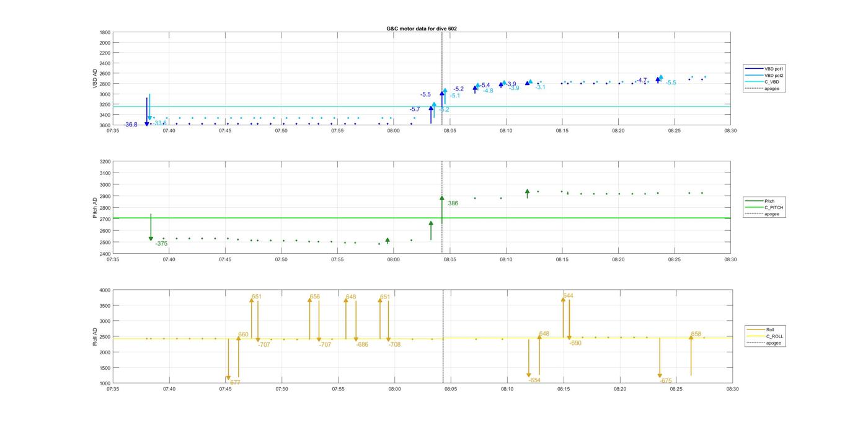Select the "VBD pot1" legend entry
This screenshot has height=430, width=868.
tap(766, 69)
